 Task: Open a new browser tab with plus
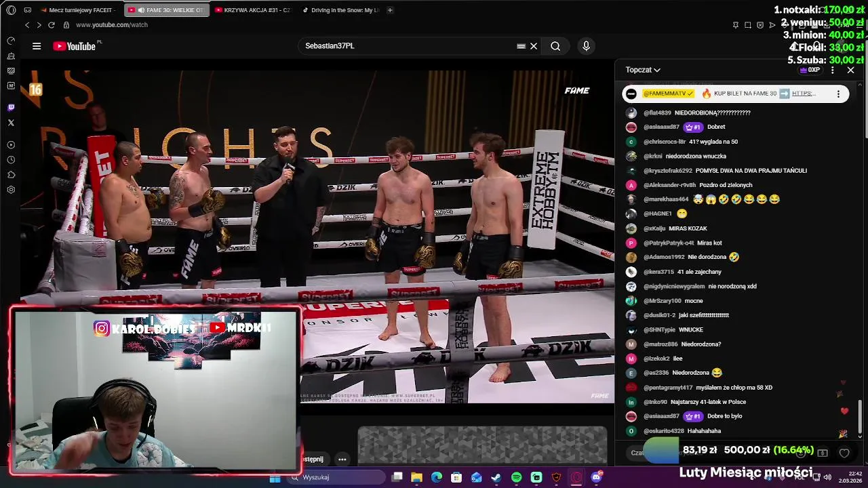click(390, 10)
